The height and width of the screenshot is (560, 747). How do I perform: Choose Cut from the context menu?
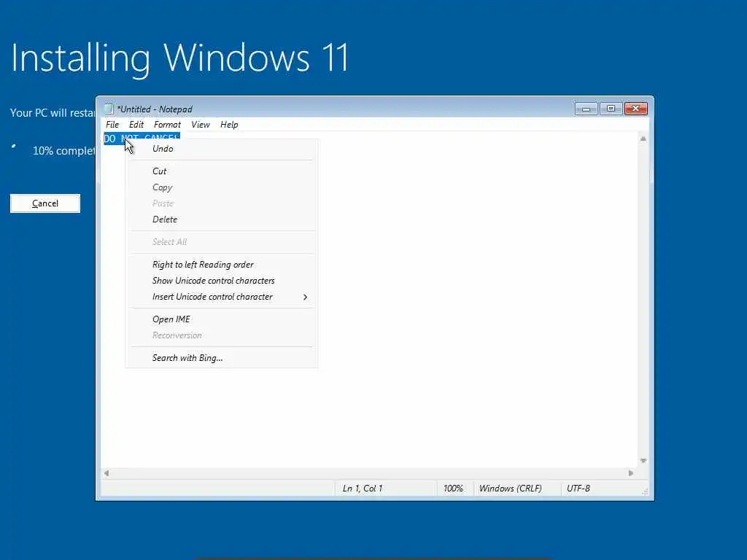pos(222,171)
